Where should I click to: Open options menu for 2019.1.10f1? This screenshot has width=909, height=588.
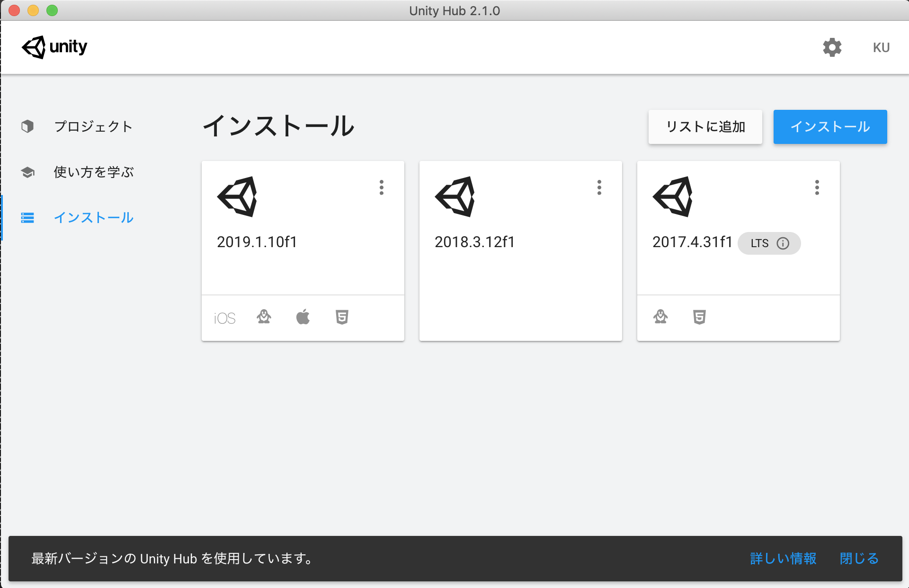382,187
